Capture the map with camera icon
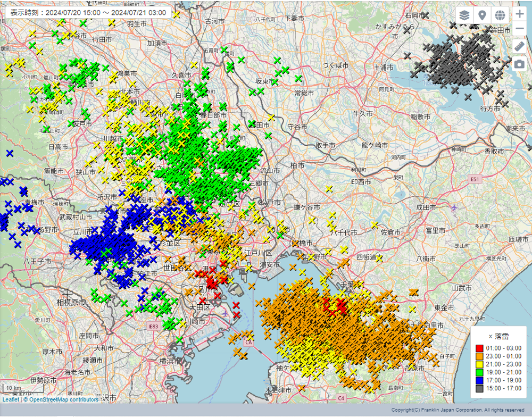Screen dimensions: 532x417 520,64
